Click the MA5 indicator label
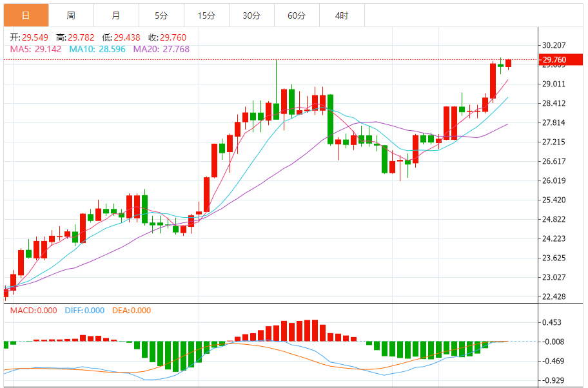Viewport: 588px width, 388px height. point(35,49)
